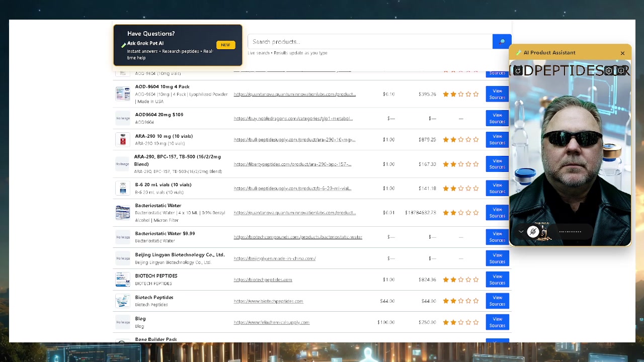The image size is (644, 362).
Task: View Sources for BIOTECH PEPTIDES at $824.36
Action: [497, 280]
